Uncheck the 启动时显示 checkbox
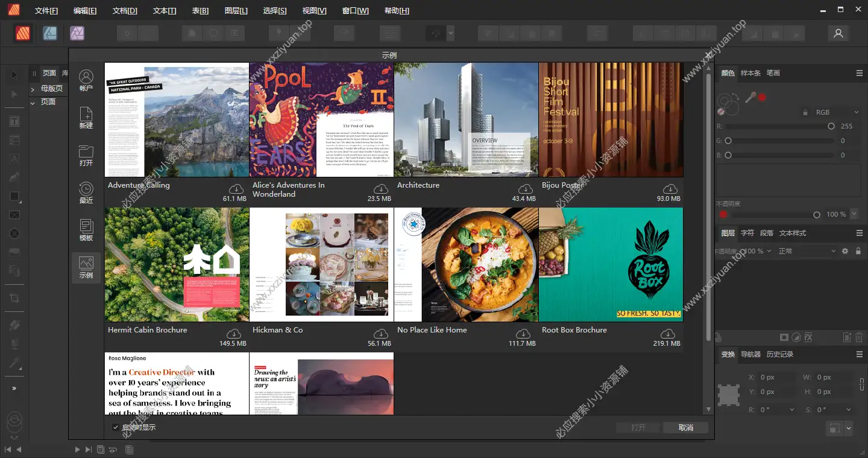The width and height of the screenshot is (868, 458). point(115,427)
